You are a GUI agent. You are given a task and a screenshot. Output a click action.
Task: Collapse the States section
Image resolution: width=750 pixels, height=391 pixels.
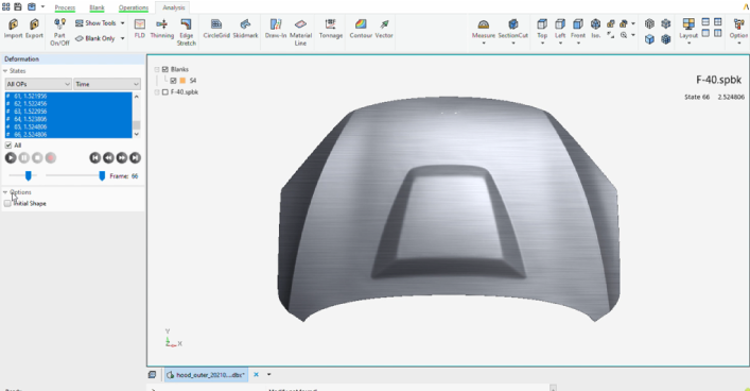click(5, 71)
